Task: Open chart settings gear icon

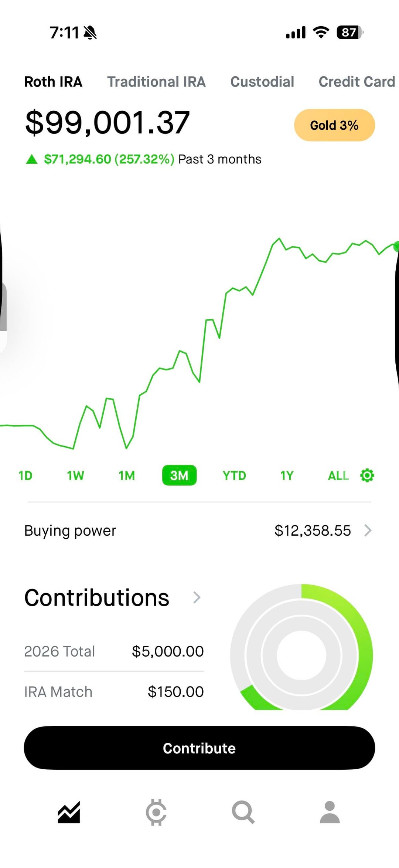Action: 367,475
